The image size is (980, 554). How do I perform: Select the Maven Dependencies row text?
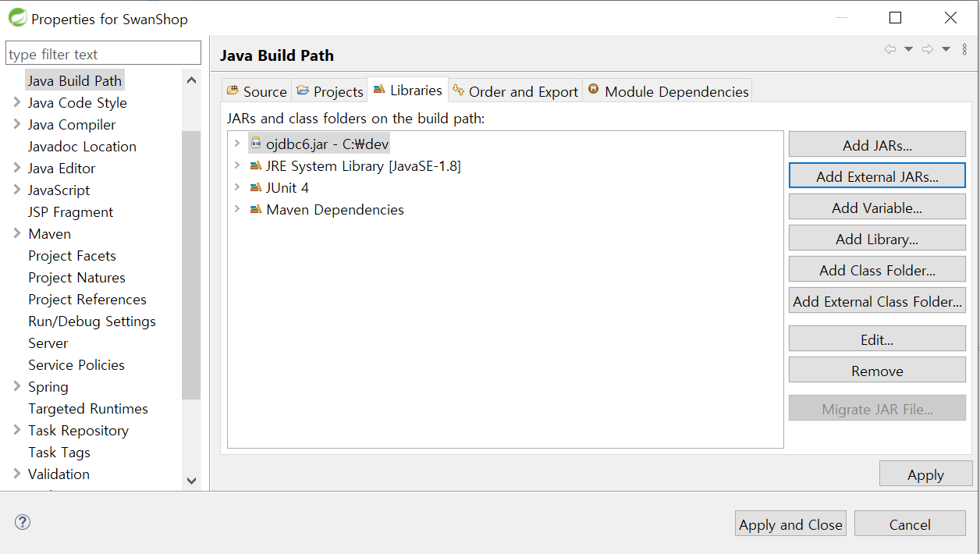(x=336, y=210)
